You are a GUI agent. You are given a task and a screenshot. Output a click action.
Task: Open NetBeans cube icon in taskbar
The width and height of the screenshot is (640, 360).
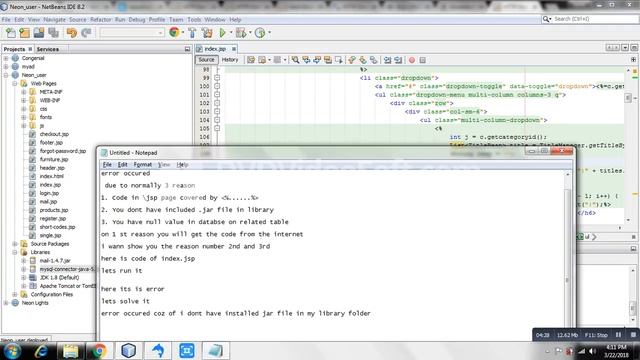click(128, 351)
